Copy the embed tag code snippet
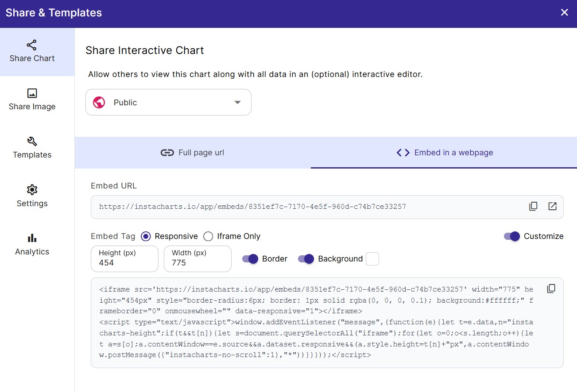The height and width of the screenshot is (392, 577). coord(551,288)
